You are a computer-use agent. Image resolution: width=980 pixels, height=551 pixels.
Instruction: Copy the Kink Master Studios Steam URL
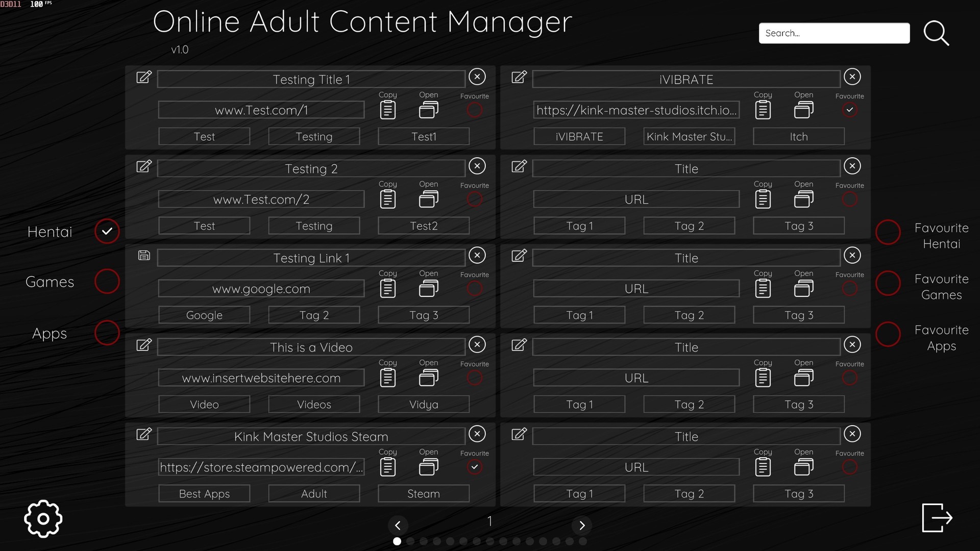(x=388, y=466)
